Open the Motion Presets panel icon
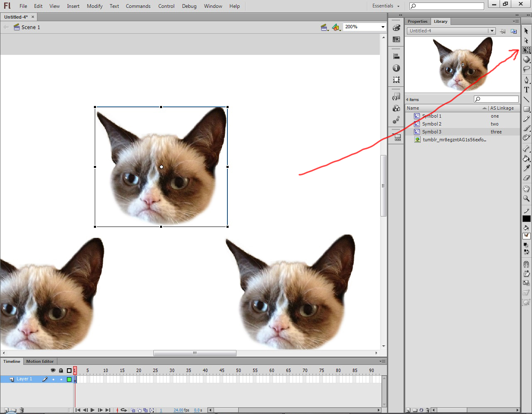The image size is (532, 414). pyautogui.click(x=397, y=120)
